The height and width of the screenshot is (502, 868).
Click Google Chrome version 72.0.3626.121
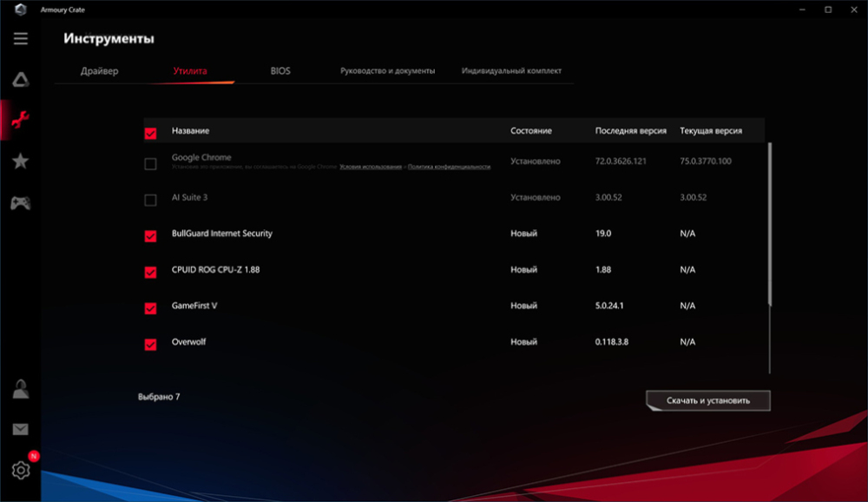(x=621, y=162)
